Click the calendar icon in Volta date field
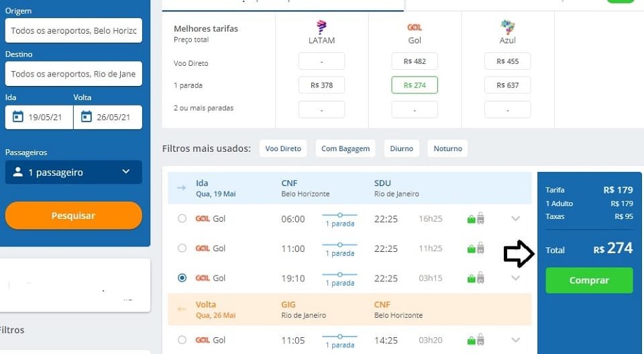 point(87,117)
